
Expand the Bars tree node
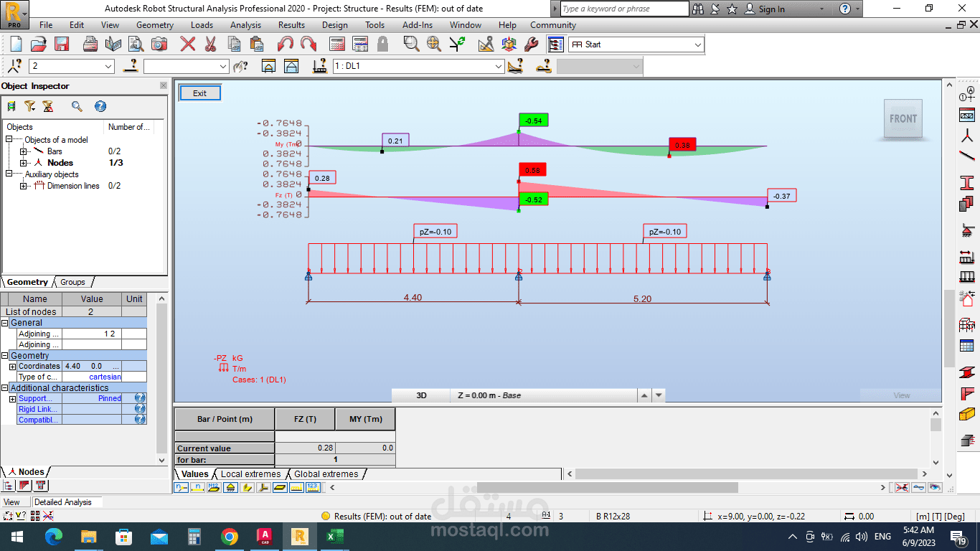click(x=24, y=151)
